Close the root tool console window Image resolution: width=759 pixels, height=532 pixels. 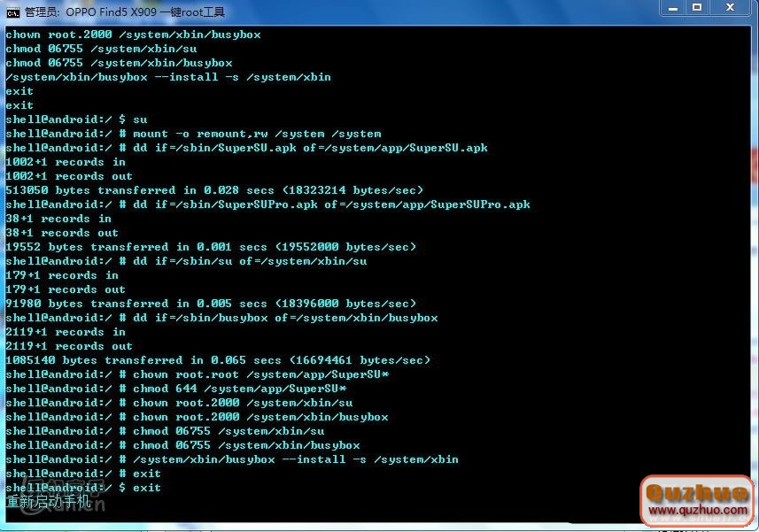(730, 8)
